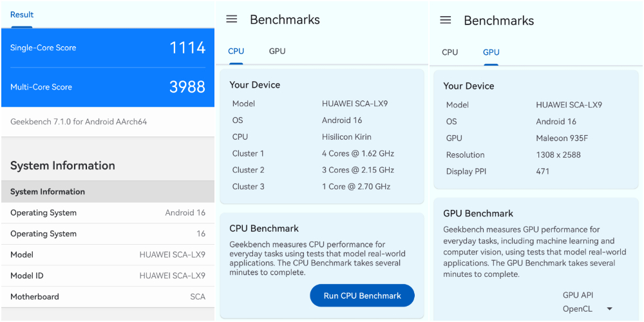Viewport: 644px width, 322px height.
Task: Select the System Information section header row
Action: click(x=108, y=192)
